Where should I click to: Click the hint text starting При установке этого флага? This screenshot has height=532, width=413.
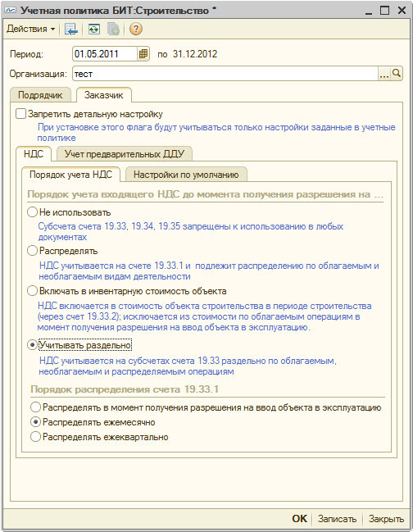[x=216, y=132]
